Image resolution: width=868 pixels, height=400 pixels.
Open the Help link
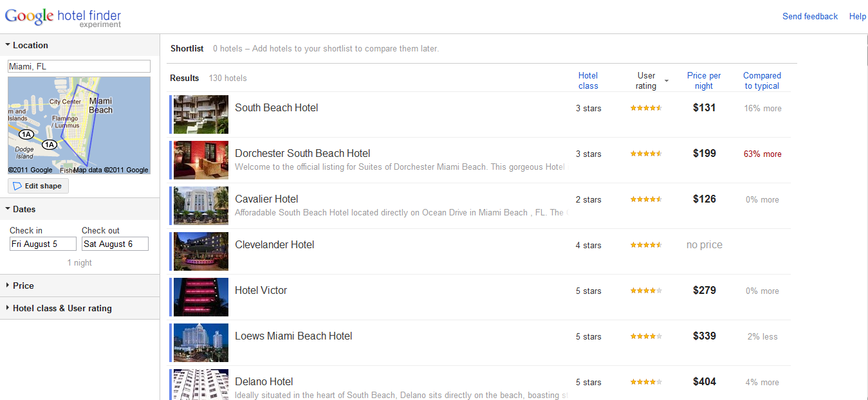click(857, 16)
